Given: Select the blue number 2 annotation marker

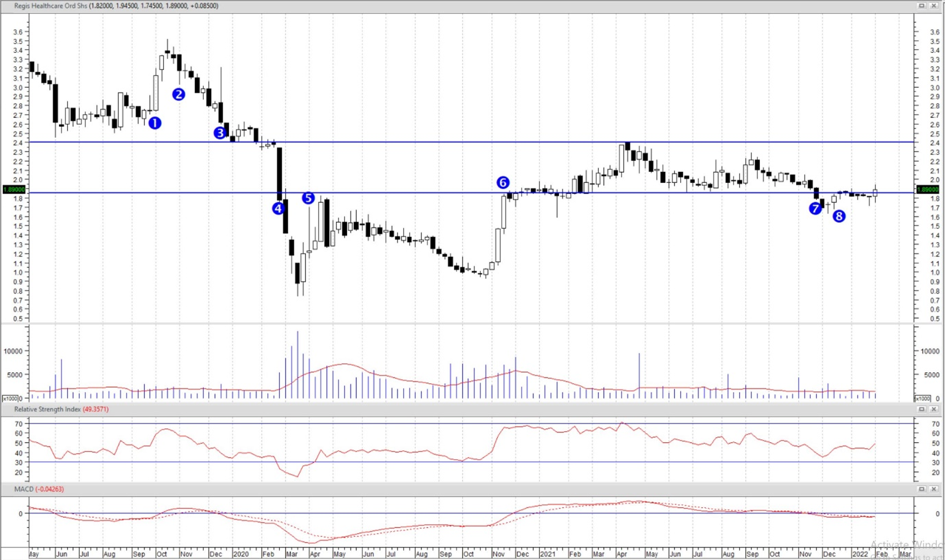Looking at the screenshot, I should [x=178, y=95].
